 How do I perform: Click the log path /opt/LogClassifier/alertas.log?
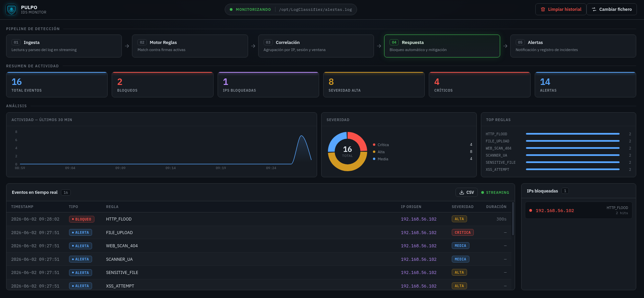[x=315, y=9]
